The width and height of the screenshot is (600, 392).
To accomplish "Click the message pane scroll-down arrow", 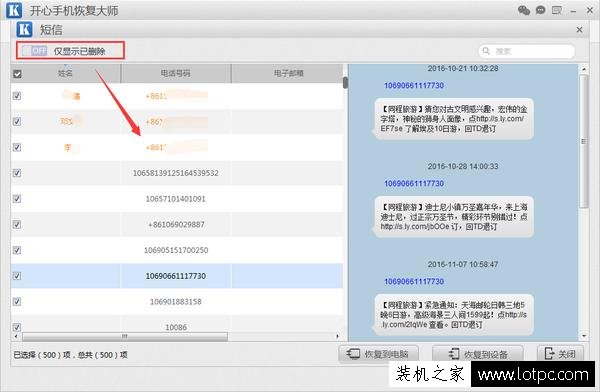I will 584,336.
